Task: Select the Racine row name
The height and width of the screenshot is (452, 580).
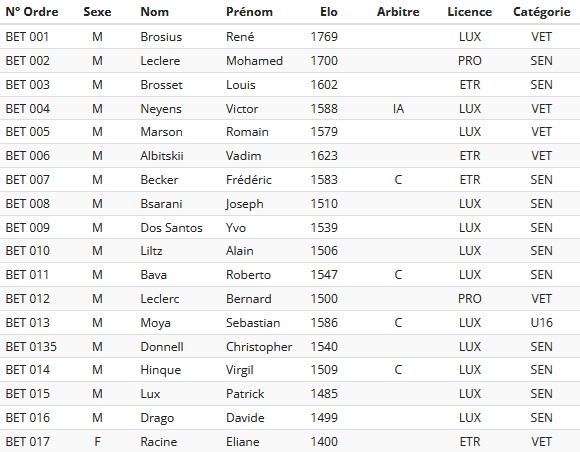Action: click(159, 442)
